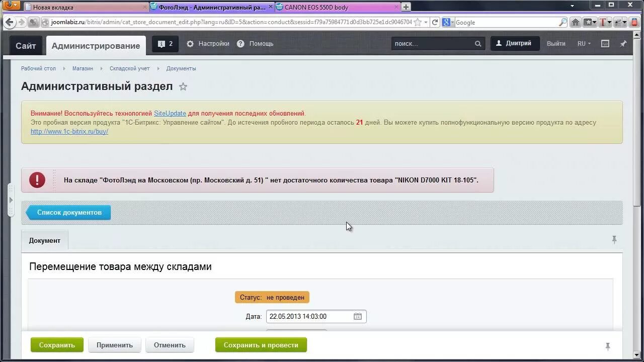Open the Помощь help menu

coord(255,44)
